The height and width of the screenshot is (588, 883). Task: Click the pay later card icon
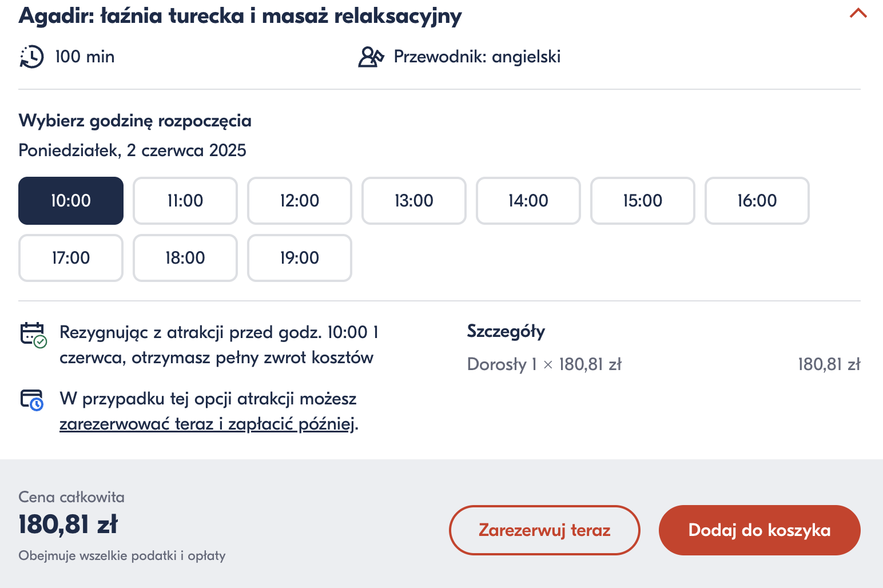(32, 400)
